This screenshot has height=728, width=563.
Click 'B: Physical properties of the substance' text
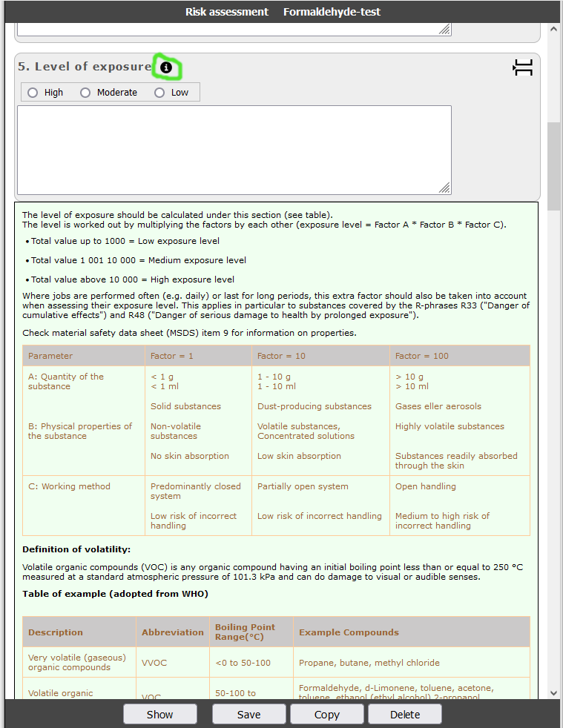tap(80, 431)
